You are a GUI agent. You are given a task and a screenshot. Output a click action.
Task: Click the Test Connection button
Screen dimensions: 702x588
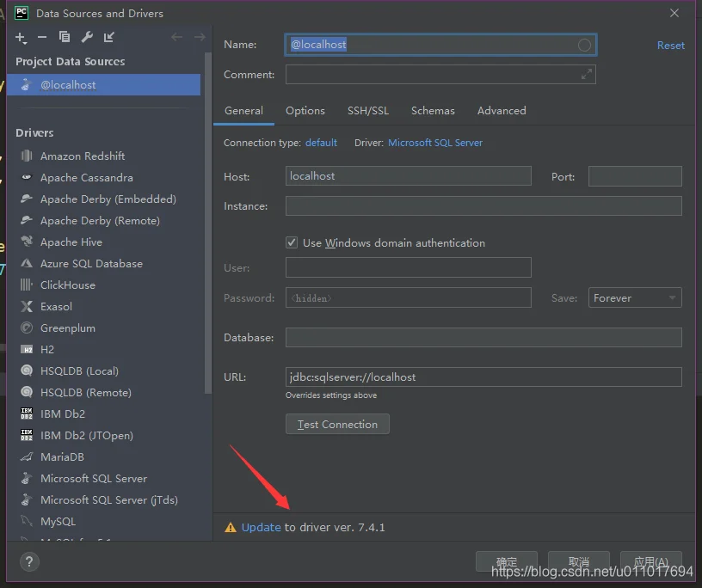337,424
